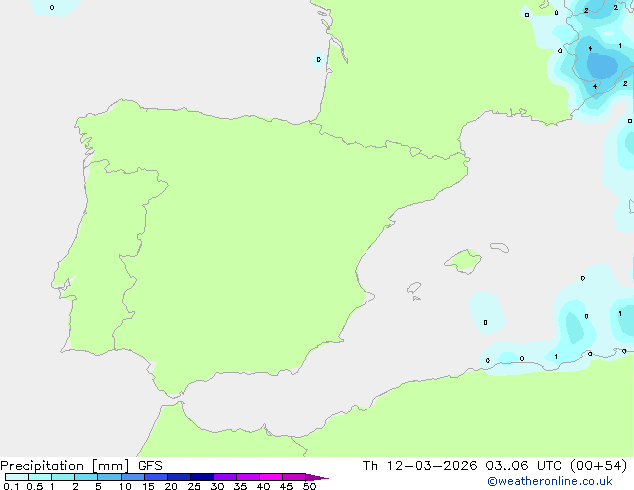
Task: Click the above-50 mm legend arrow tip
Action: 317,477
